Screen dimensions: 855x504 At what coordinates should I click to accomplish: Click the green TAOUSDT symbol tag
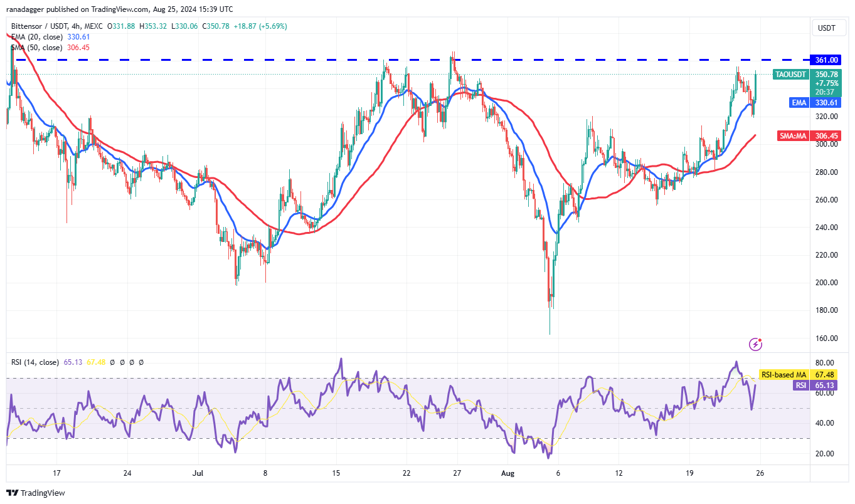(x=791, y=74)
